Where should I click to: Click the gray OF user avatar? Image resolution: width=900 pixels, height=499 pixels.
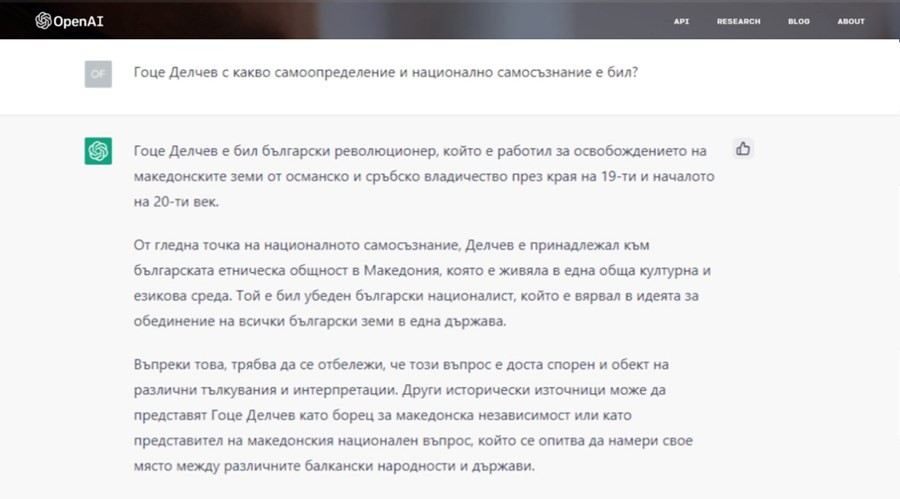click(x=98, y=74)
